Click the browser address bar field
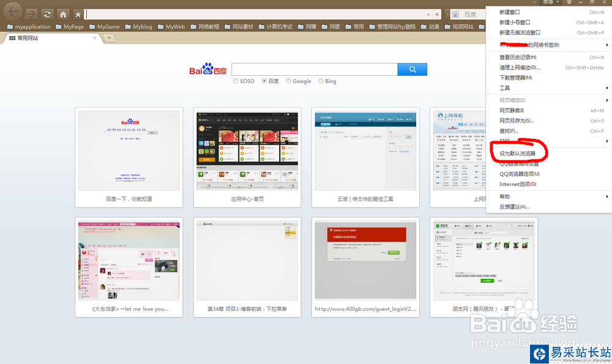Viewport: 612px width, 364px height. (255, 15)
